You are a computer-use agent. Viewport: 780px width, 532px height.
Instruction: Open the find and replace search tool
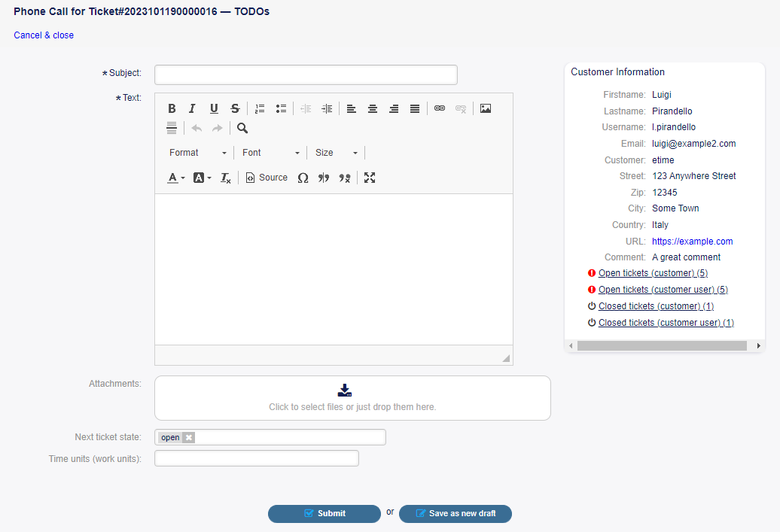[x=242, y=128]
